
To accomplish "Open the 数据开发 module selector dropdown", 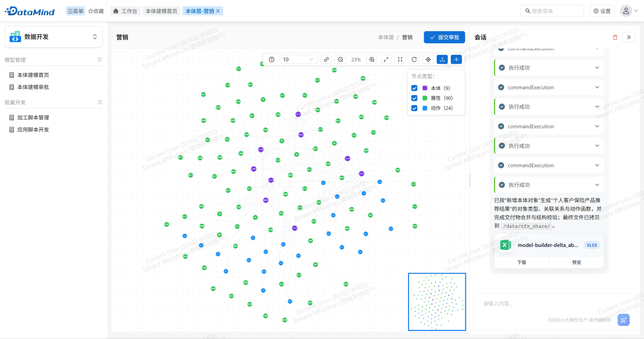I will 53,37.
